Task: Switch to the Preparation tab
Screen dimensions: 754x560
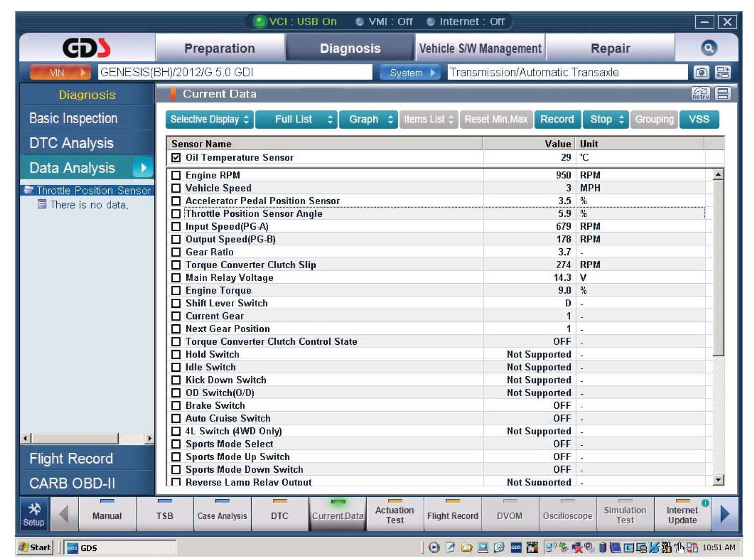Action: (x=220, y=48)
